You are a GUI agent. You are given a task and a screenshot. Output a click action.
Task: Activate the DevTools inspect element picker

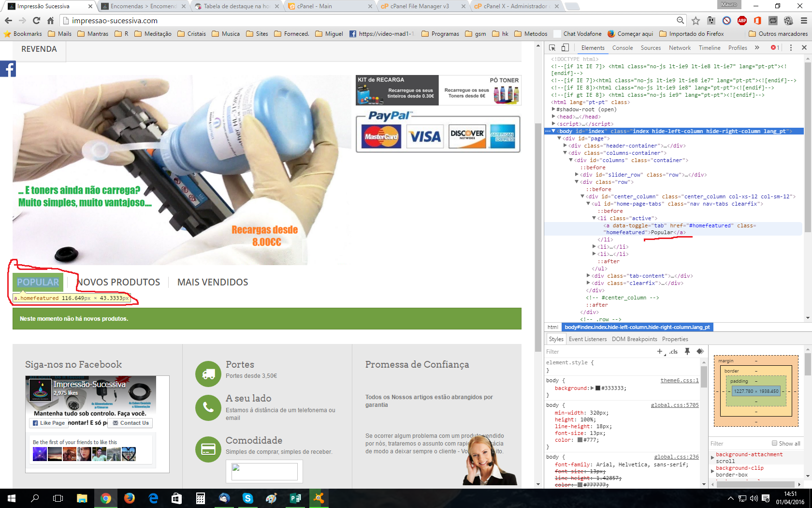(x=552, y=48)
